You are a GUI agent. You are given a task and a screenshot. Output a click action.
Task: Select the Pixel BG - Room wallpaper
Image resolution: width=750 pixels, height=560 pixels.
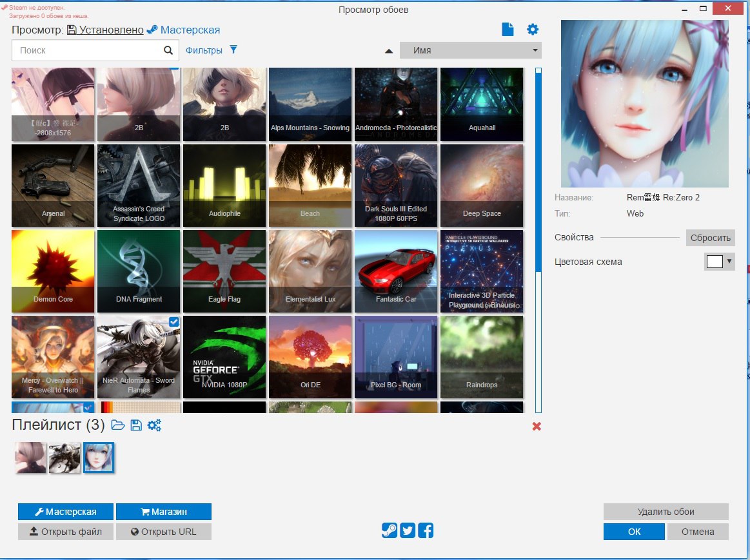pos(396,357)
